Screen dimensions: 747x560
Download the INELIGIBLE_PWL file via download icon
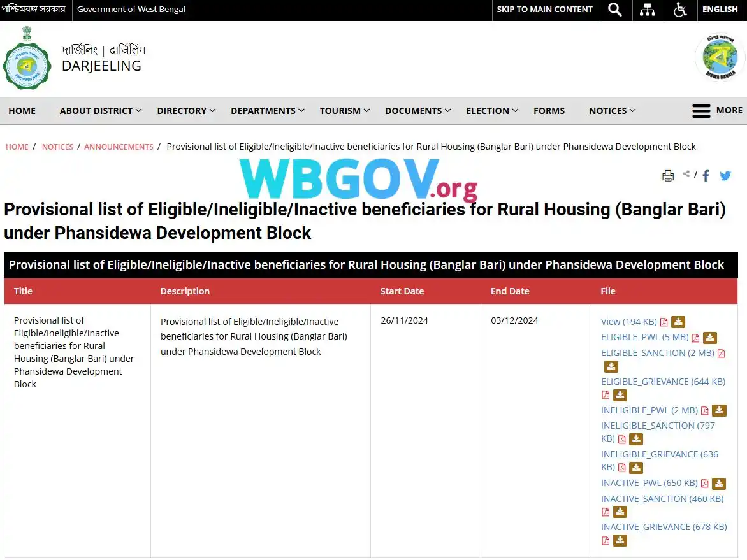coord(719,410)
